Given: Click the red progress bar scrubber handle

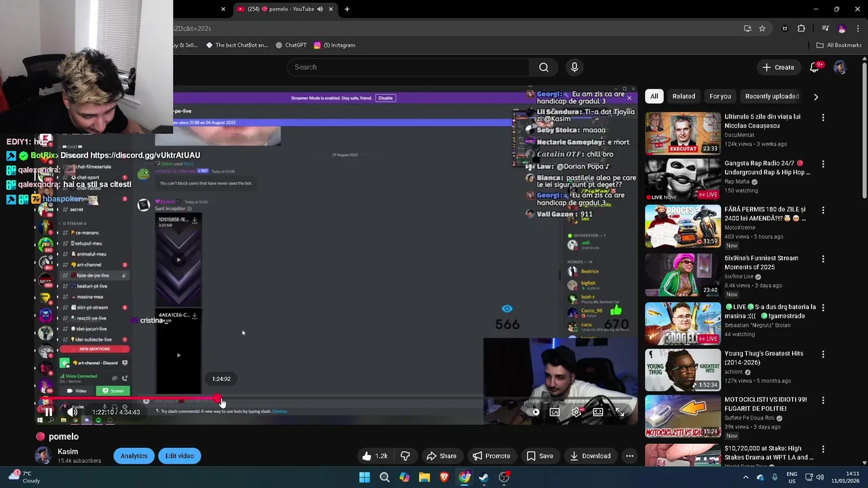Looking at the screenshot, I should click(217, 399).
